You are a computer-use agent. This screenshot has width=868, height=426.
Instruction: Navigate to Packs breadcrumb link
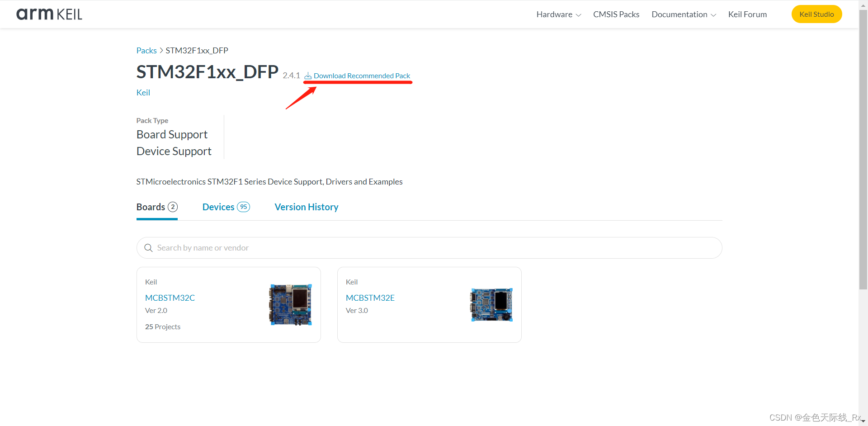click(x=146, y=50)
